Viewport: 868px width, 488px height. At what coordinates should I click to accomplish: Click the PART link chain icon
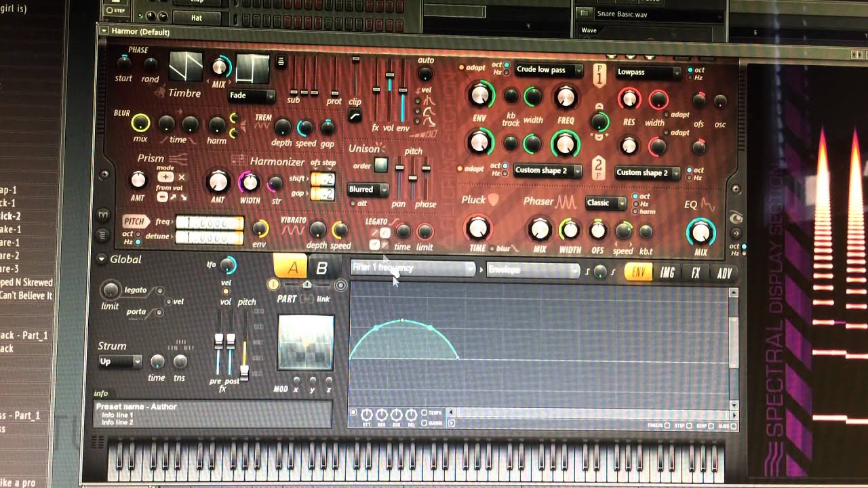click(307, 299)
